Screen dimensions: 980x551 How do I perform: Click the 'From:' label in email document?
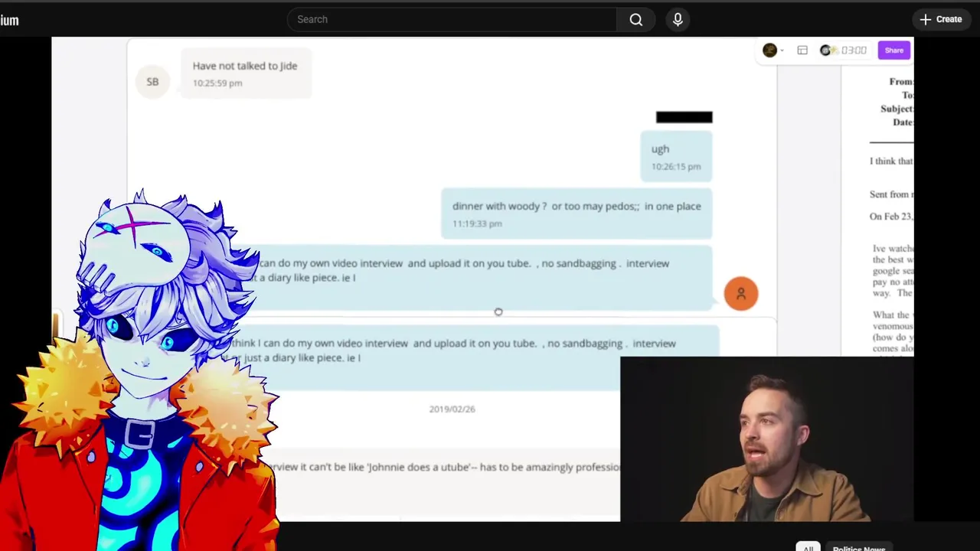click(x=901, y=82)
